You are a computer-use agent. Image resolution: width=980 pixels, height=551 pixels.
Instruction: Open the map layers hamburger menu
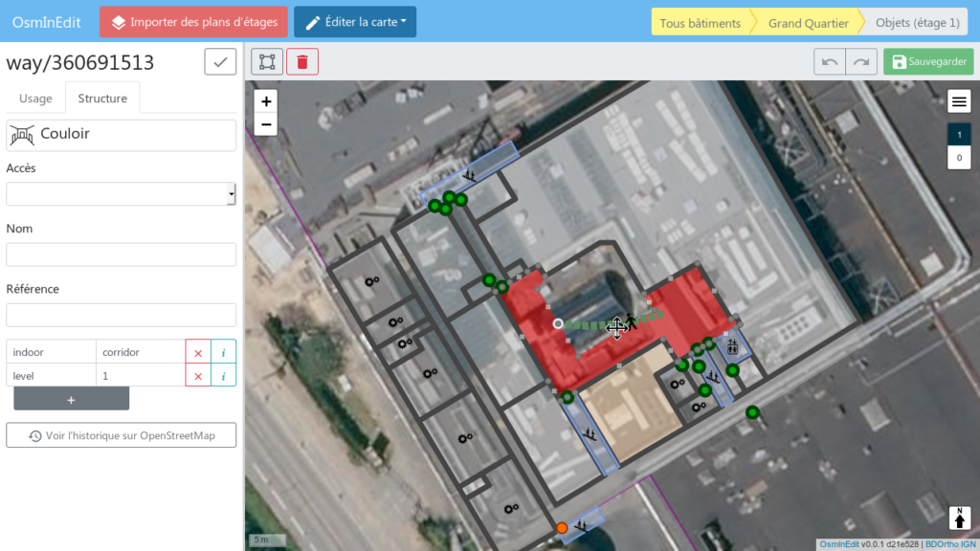(x=959, y=100)
